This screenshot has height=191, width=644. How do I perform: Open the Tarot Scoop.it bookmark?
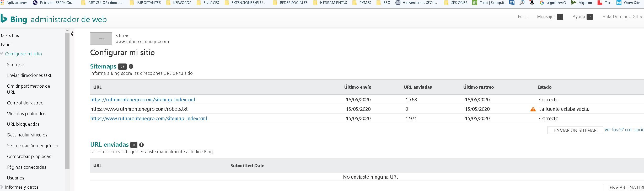pos(488,3)
